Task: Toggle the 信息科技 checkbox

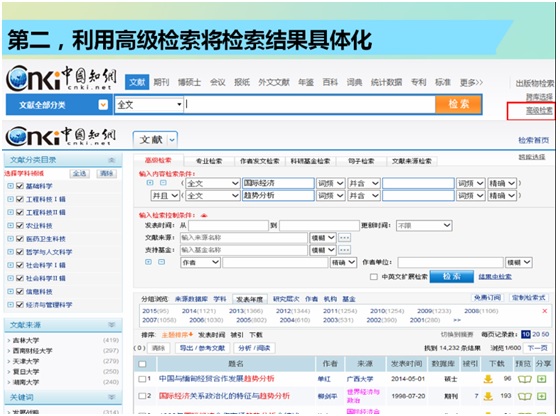Action: pyautogui.click(x=20, y=292)
